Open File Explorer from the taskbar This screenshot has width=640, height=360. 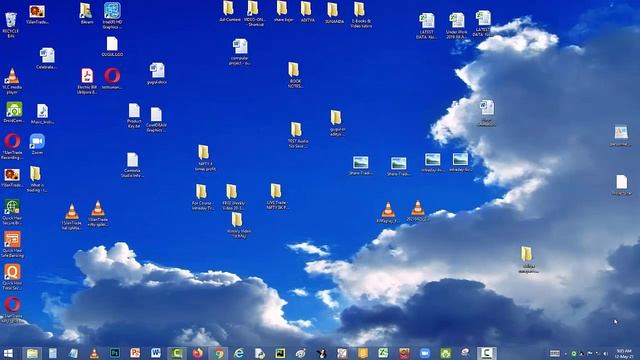[32, 353]
